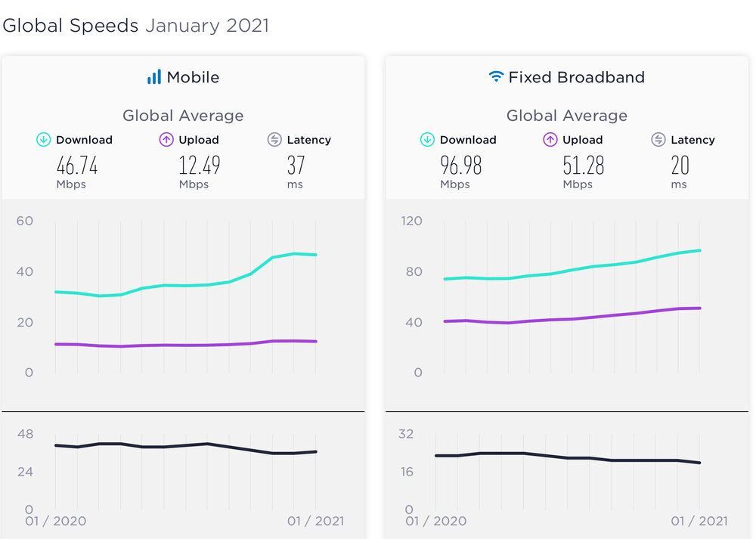Click the Fixed Broadband Download arrow icon
756x539 pixels.
[428, 140]
